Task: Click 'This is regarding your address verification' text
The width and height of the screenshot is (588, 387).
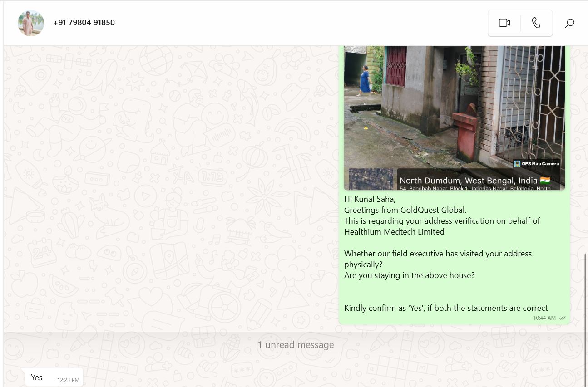Action: point(442,221)
